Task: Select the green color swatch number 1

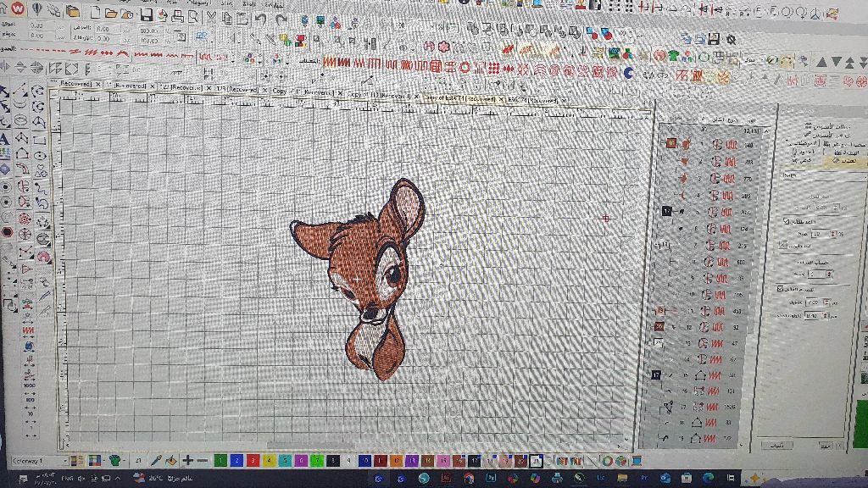Action: point(220,460)
